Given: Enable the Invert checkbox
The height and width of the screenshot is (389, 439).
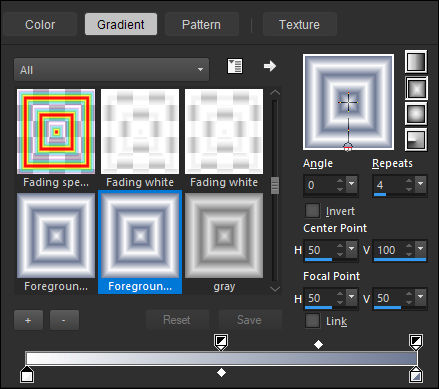Looking at the screenshot, I should (x=312, y=211).
